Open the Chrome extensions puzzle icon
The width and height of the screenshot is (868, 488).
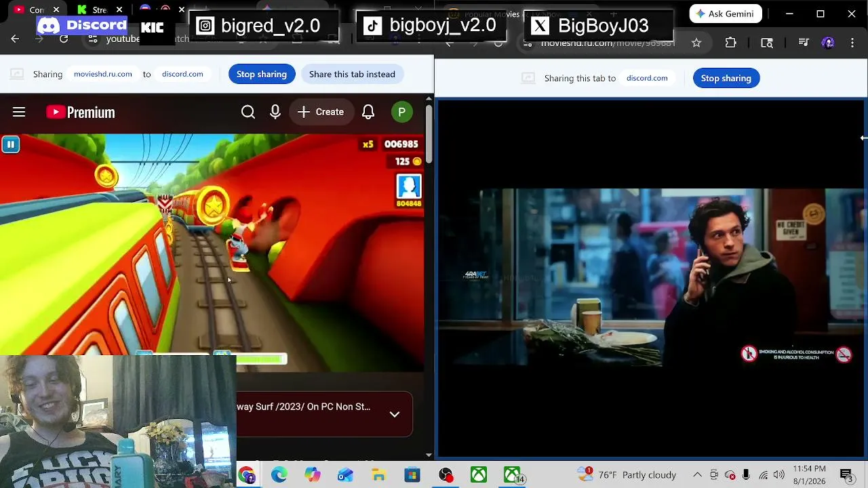point(730,43)
